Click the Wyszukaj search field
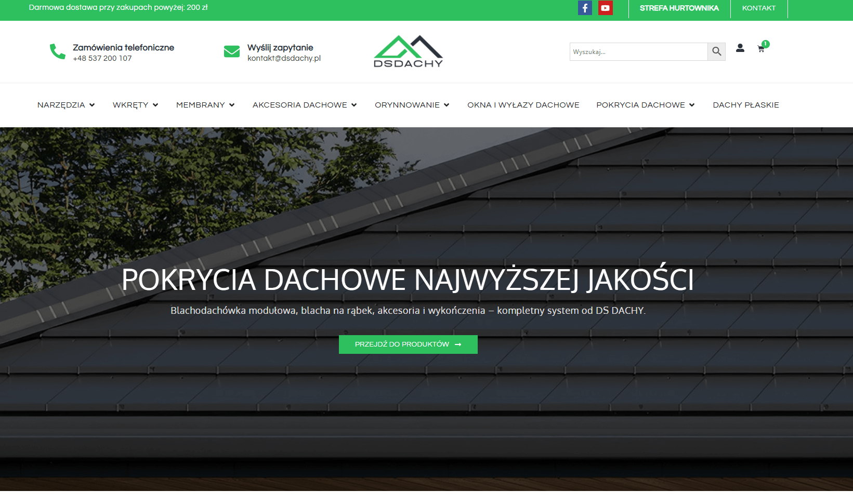 638,51
